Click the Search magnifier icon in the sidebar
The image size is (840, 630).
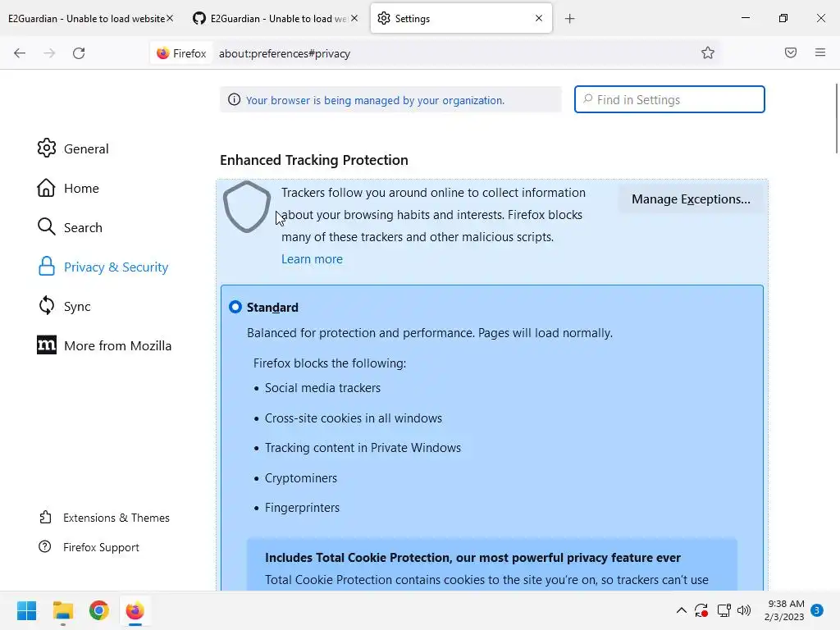pos(46,226)
